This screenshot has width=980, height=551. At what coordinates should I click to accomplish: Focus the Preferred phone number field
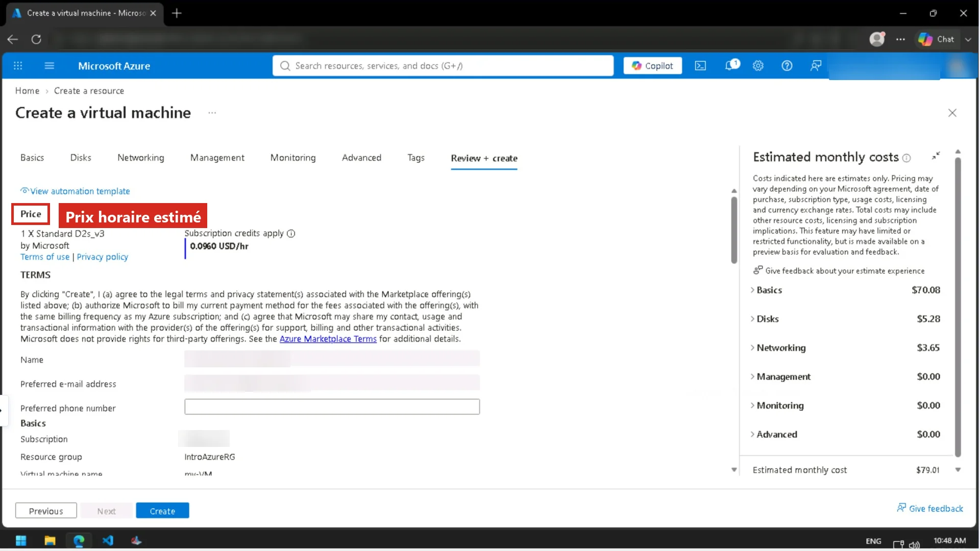332,407
